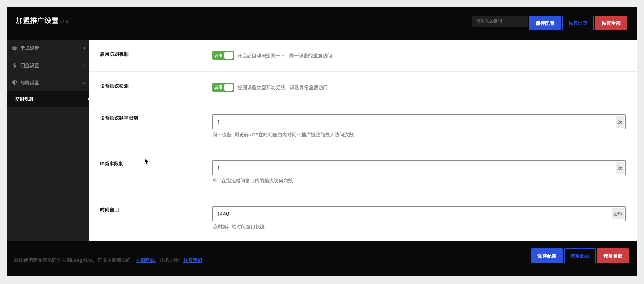The height and width of the screenshot is (284, 644).
Task: Expand the 常规设置 chevron
Action: click(84, 48)
